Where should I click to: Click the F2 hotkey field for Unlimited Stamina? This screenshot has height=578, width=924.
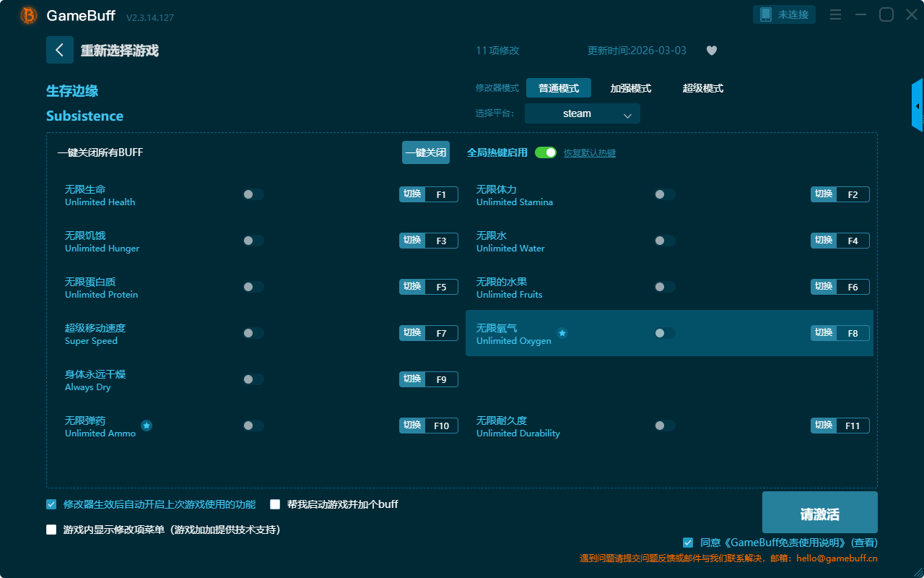click(x=853, y=194)
